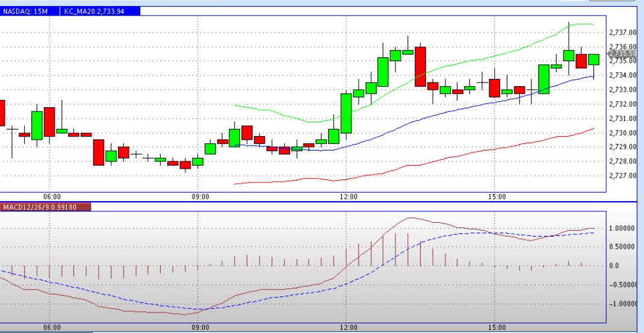
Task: Select the last green candle at right edge
Action: 593,59
